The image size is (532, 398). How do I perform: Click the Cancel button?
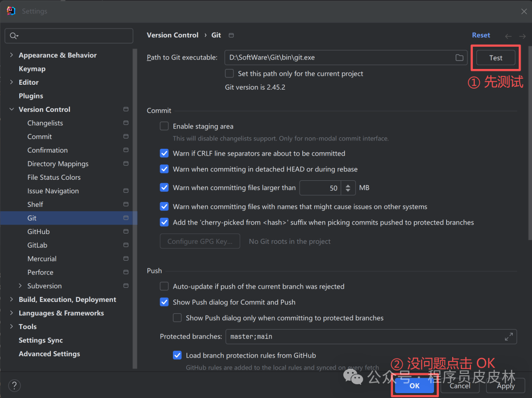460,386
